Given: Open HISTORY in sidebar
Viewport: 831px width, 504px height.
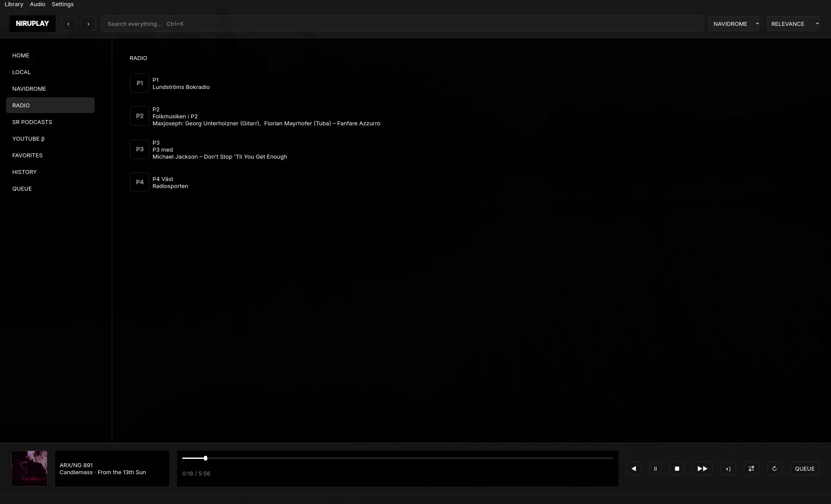Looking at the screenshot, I should 50,172.
